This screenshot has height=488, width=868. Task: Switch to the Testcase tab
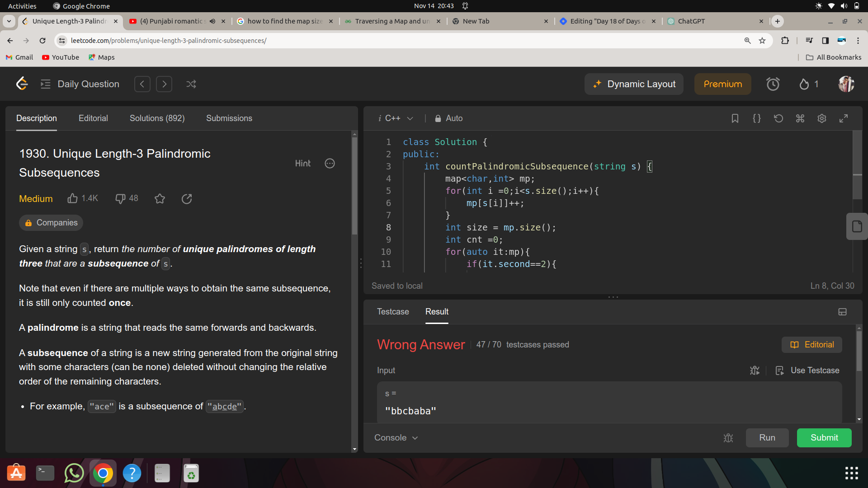393,312
